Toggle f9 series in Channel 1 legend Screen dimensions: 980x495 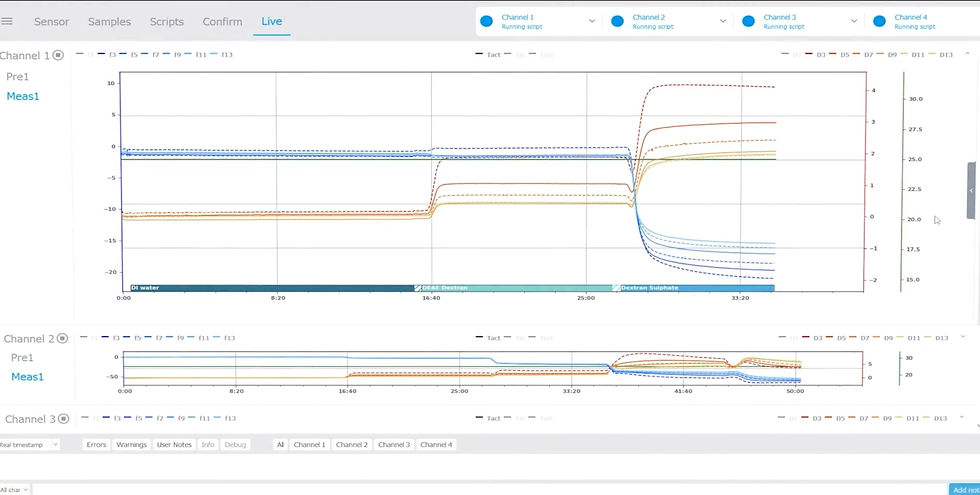(171, 55)
